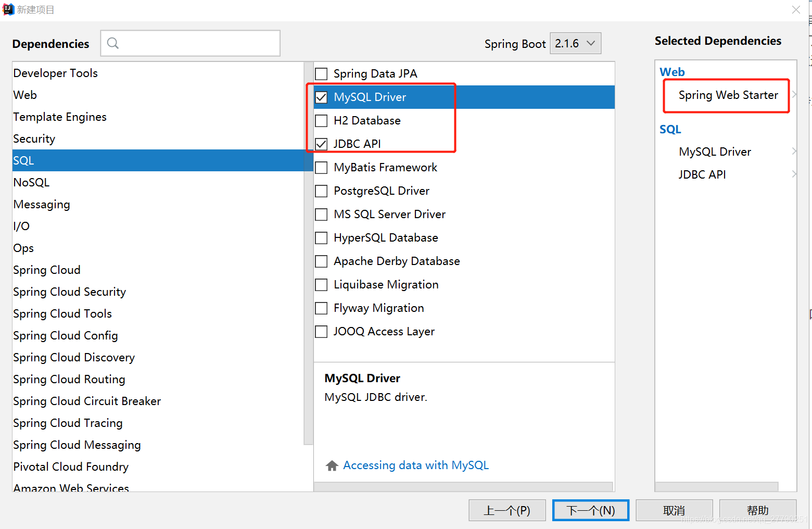
Task: Select MySQL Driver under selected SQL group
Action: click(715, 152)
